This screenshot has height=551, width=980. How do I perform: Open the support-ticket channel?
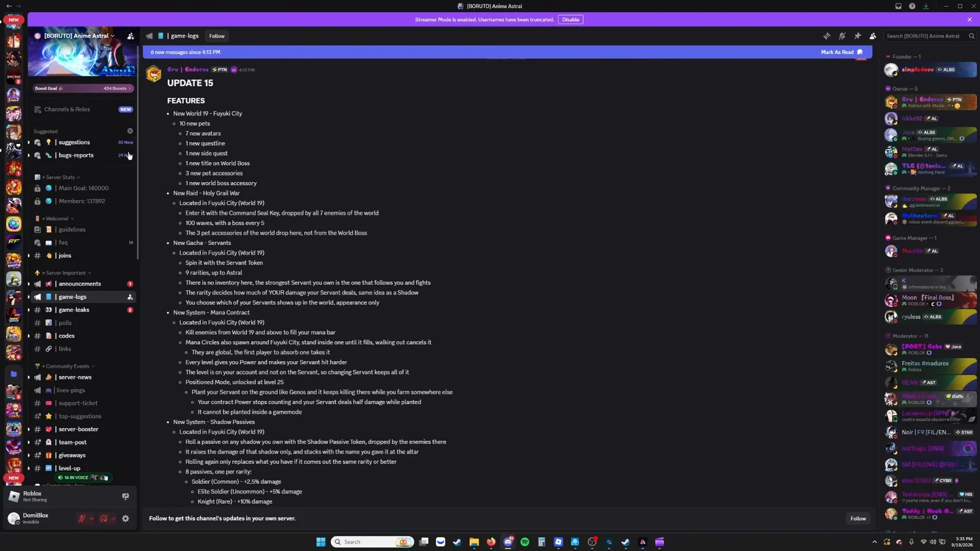[83, 403]
